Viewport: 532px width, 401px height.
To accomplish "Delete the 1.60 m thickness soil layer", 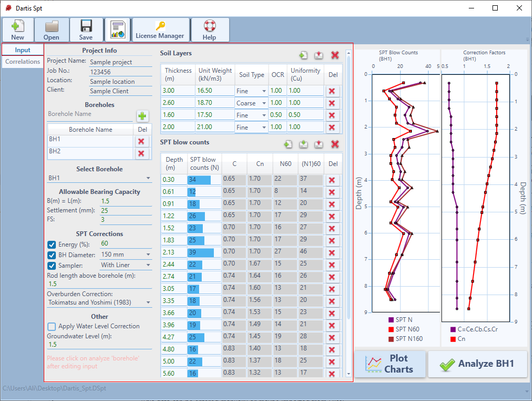I will [x=332, y=115].
